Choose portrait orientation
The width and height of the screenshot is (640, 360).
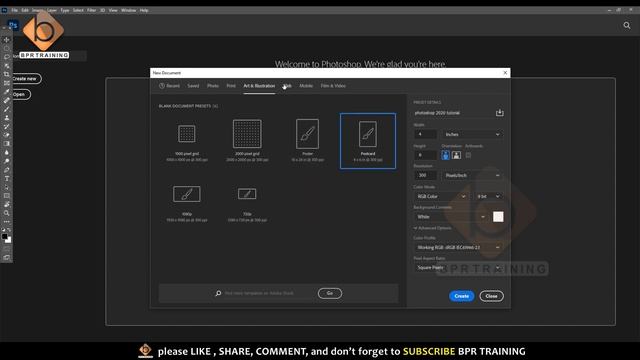pyautogui.click(x=445, y=155)
